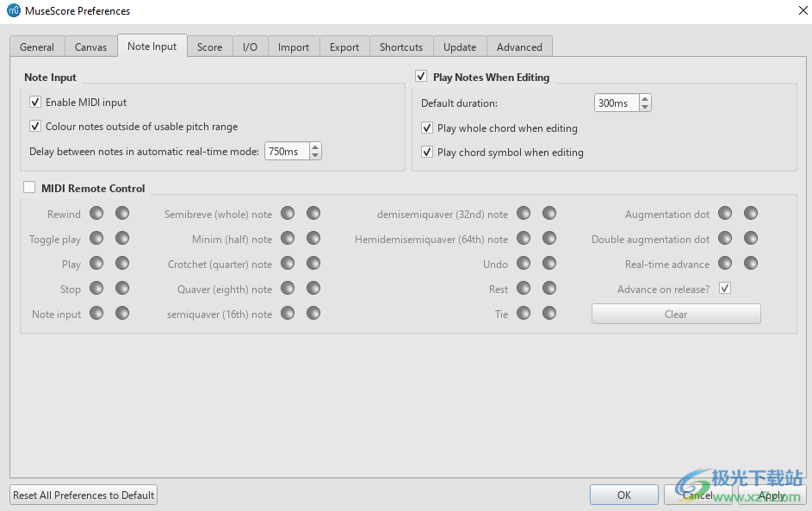Click the first round indicator beside Rewind

point(96,214)
